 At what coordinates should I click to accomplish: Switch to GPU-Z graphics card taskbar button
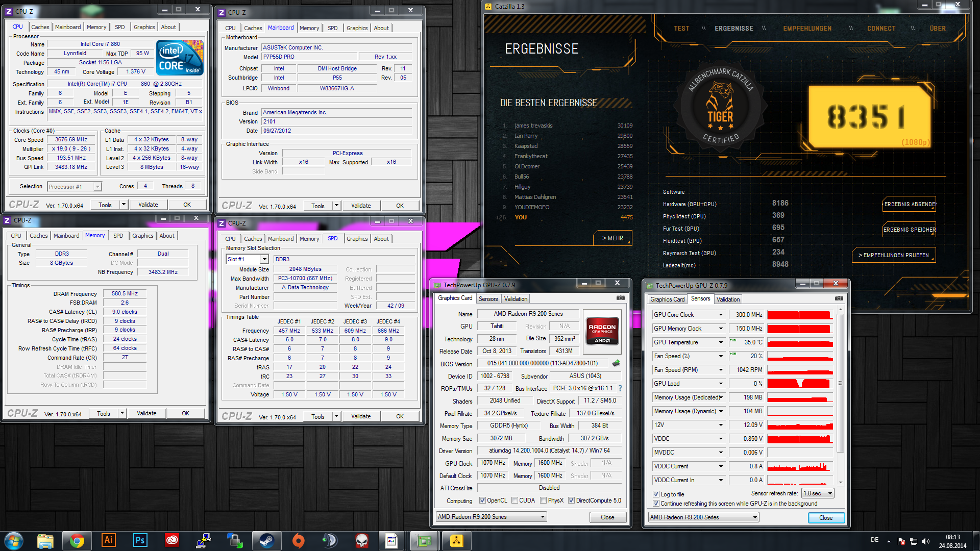point(424,541)
